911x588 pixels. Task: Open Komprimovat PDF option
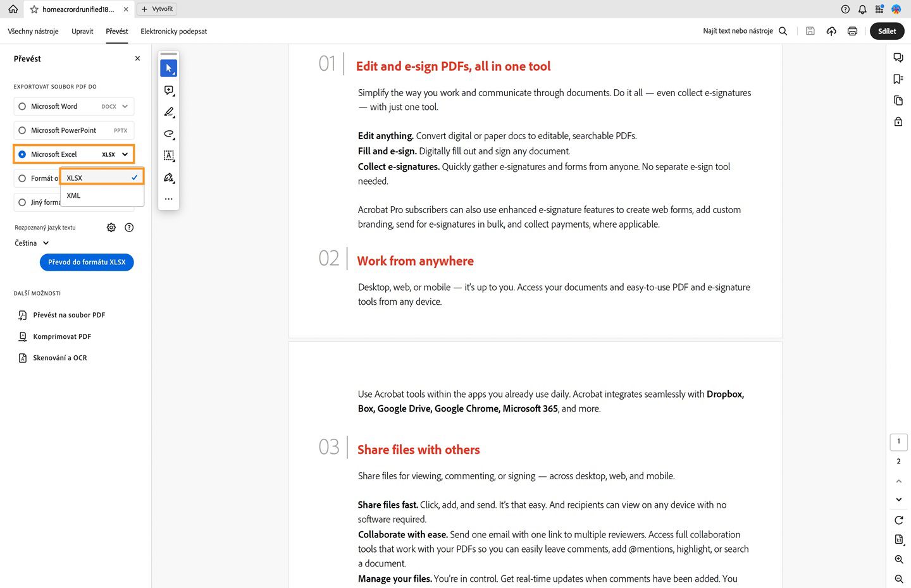pos(61,336)
